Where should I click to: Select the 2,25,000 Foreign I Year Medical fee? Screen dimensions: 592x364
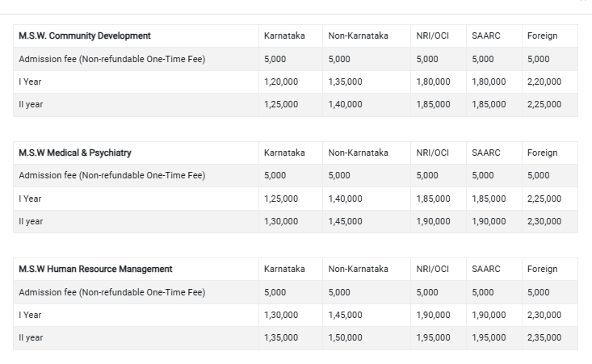click(x=544, y=199)
